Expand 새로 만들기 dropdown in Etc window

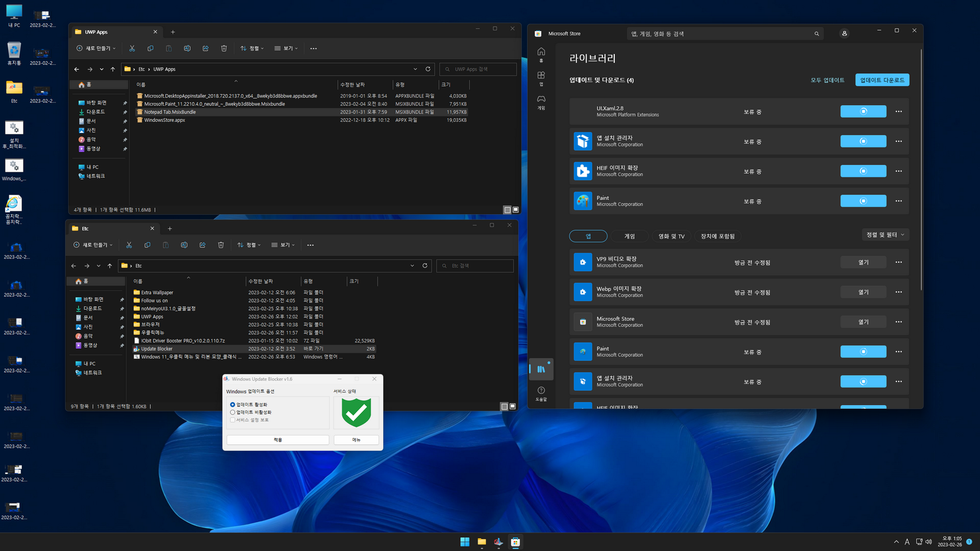pyautogui.click(x=93, y=245)
